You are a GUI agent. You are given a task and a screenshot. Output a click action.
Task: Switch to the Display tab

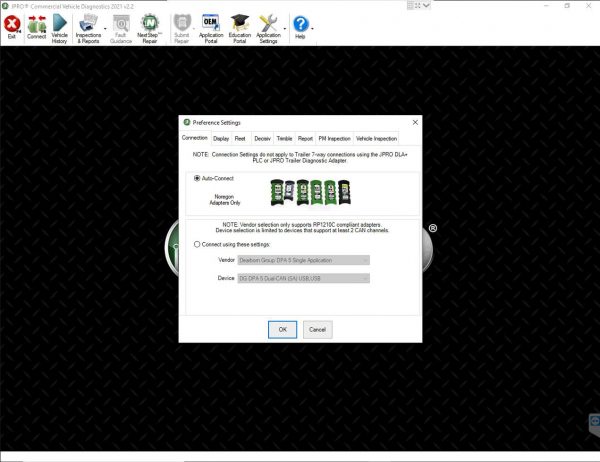[221, 139]
